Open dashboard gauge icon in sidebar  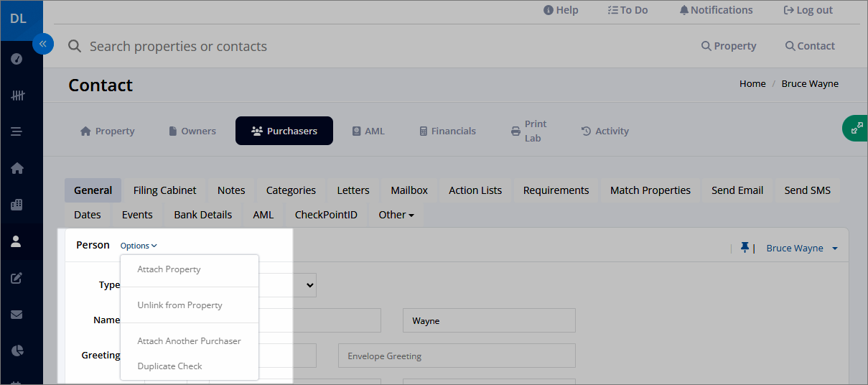click(17, 59)
